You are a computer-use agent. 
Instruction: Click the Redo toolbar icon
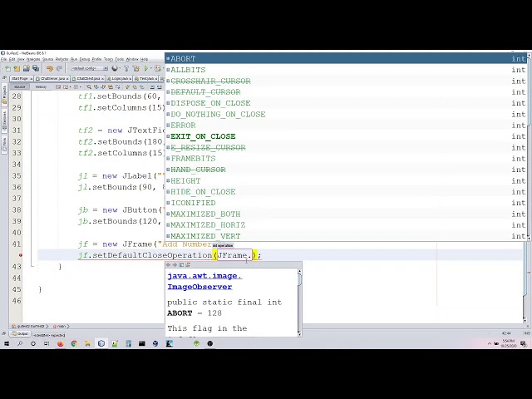click(x=59, y=68)
